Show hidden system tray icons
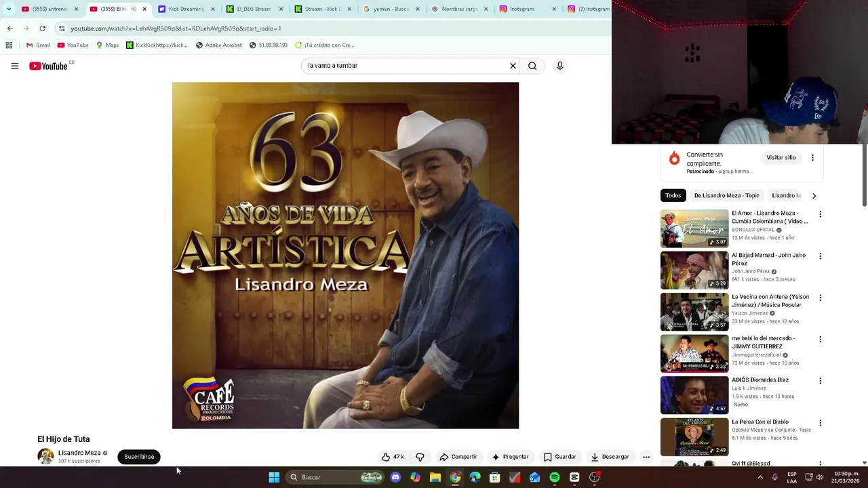The image size is (868, 488). [760, 477]
